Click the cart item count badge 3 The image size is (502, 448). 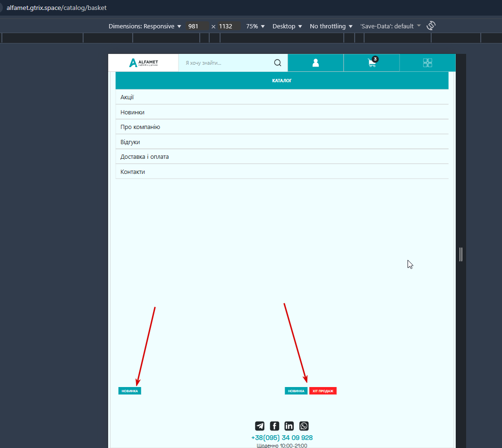click(x=375, y=59)
